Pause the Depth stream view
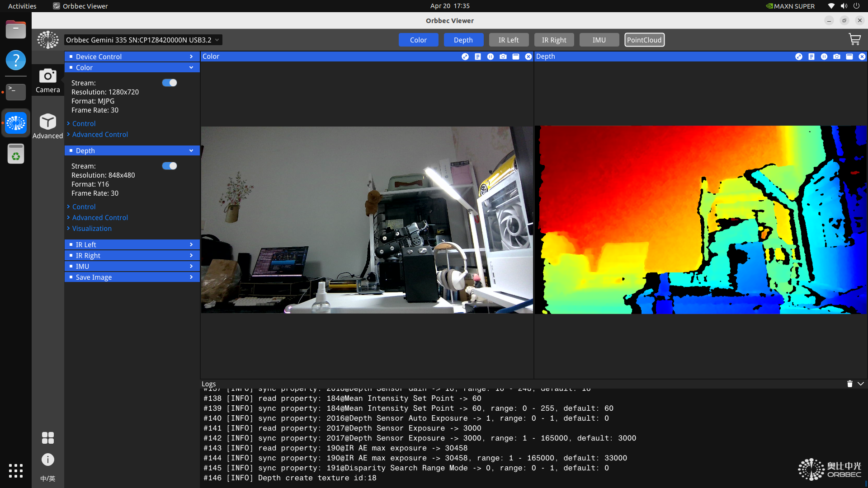 [x=824, y=56]
